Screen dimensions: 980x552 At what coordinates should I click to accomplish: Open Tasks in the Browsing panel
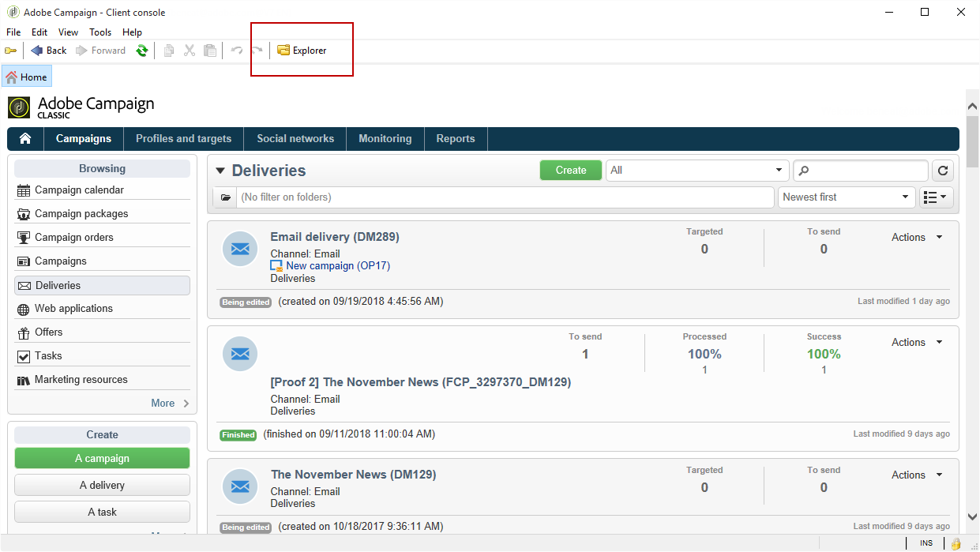(102, 355)
